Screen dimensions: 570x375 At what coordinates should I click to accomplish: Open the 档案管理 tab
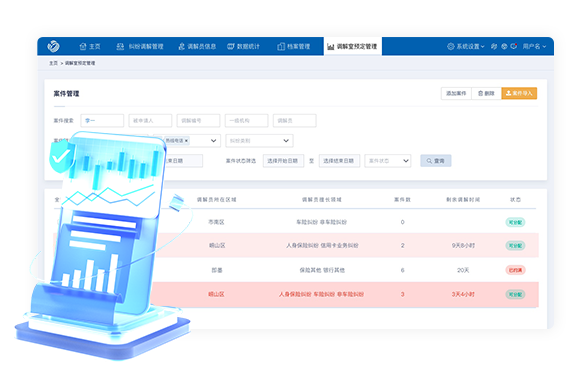pos(294,46)
